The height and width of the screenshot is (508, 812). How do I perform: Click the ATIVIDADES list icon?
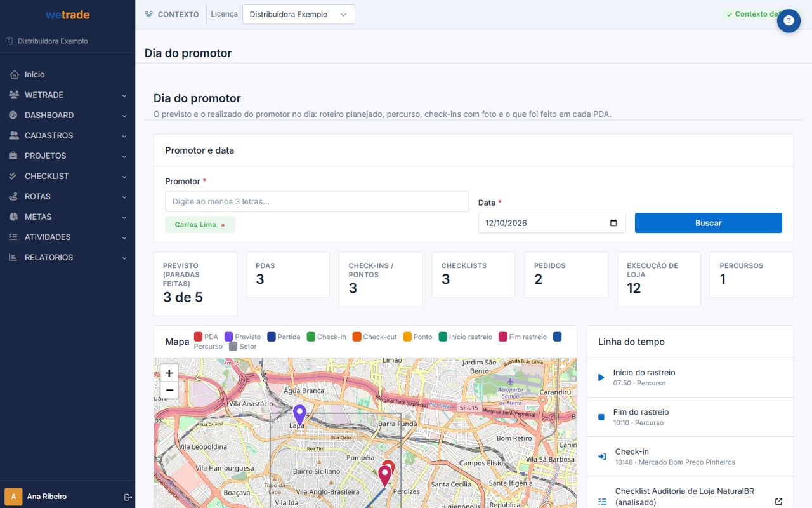[14, 237]
